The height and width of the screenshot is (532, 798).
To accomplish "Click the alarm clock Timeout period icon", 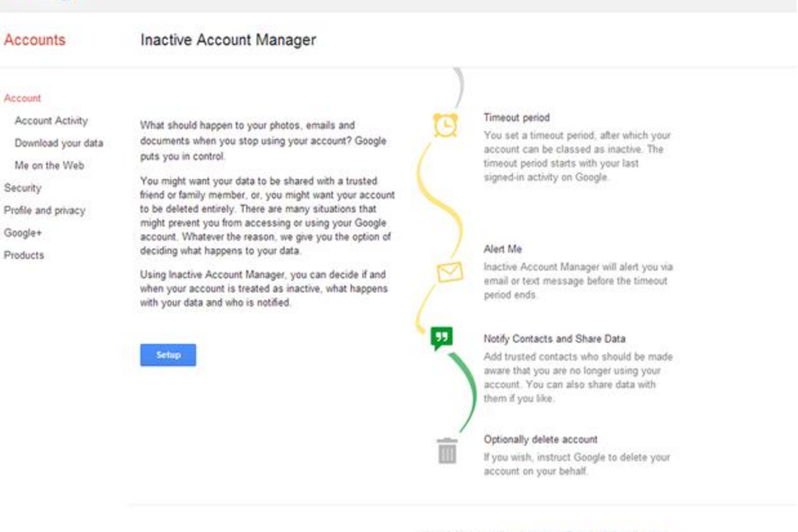I will (445, 126).
